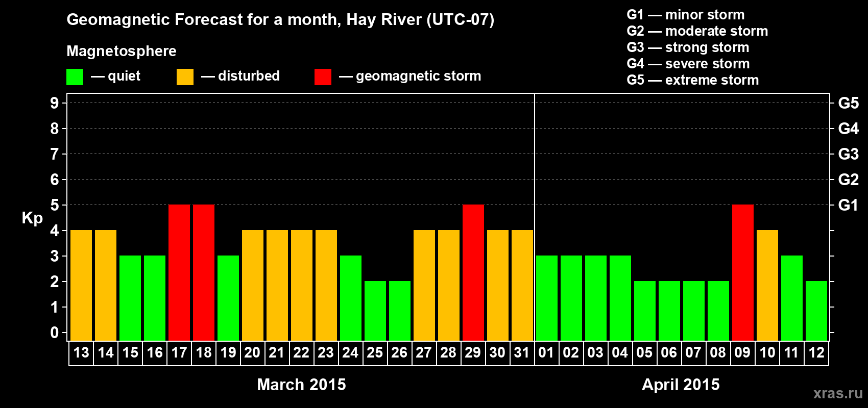The height and width of the screenshot is (408, 868).
Task: Click the orange bar for March 22
Action: [x=302, y=285]
